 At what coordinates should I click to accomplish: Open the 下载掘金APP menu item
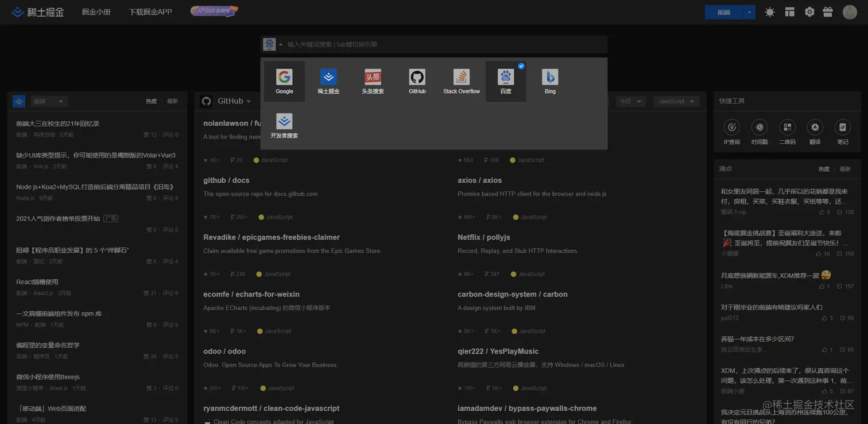coord(150,11)
